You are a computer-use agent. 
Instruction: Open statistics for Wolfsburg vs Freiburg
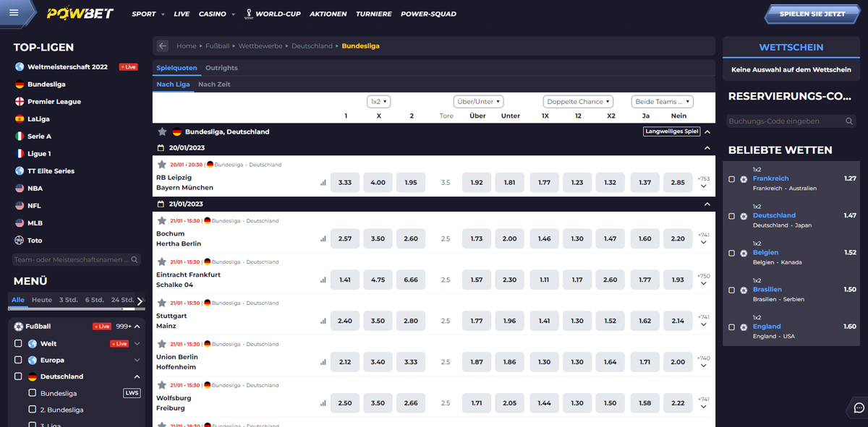pyautogui.click(x=323, y=404)
